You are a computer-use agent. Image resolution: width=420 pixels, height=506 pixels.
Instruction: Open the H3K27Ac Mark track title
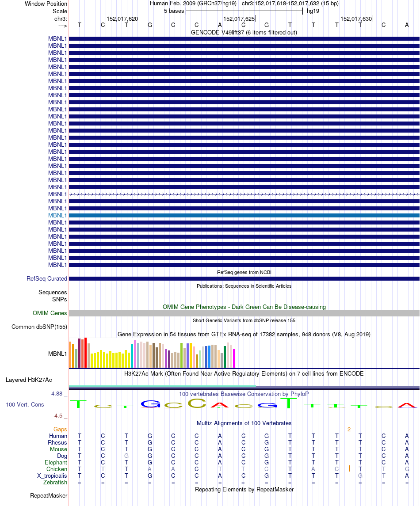pos(244,374)
